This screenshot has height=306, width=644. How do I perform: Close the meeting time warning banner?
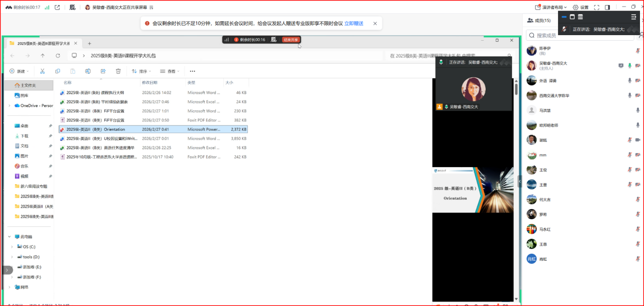375,23
